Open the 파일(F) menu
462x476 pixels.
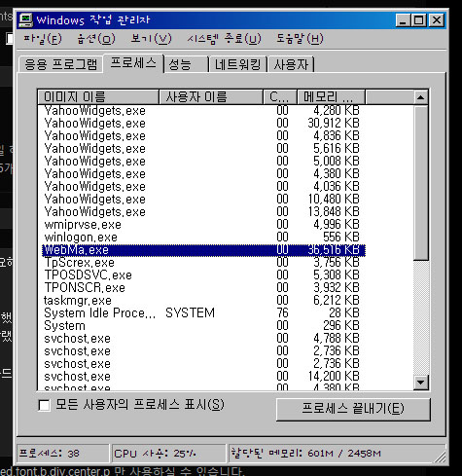tap(43, 39)
